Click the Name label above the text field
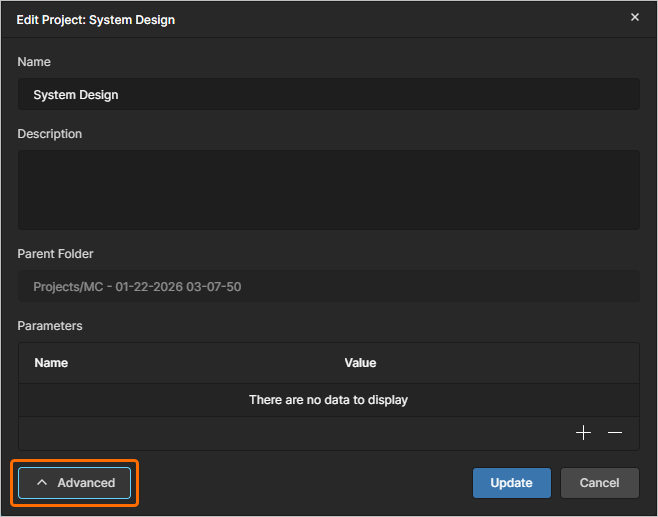 tap(34, 62)
